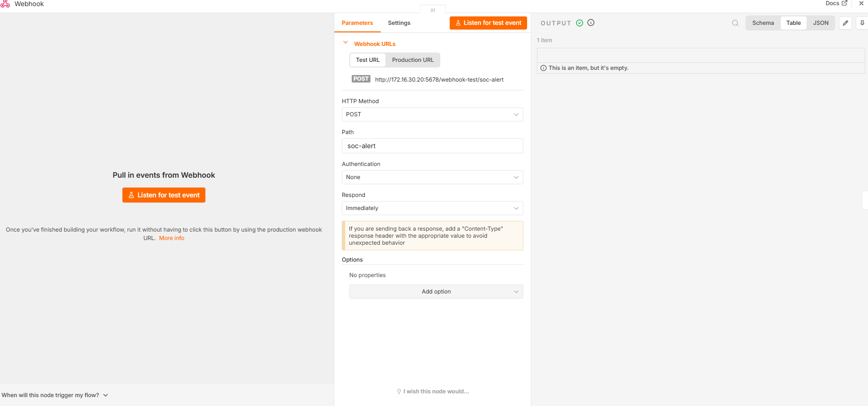This screenshot has width=868, height=406.
Task: Open the Authentication dropdown
Action: (432, 177)
